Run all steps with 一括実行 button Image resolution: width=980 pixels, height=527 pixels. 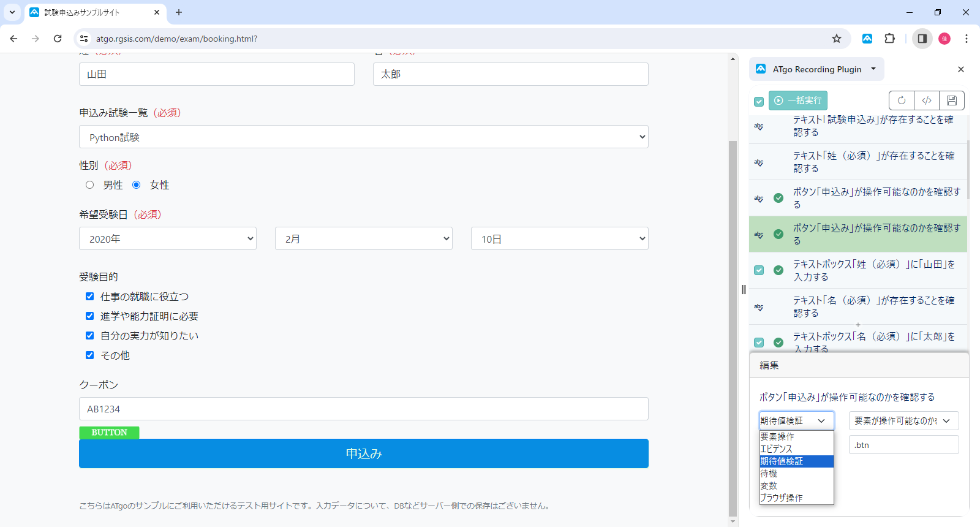[x=798, y=100]
